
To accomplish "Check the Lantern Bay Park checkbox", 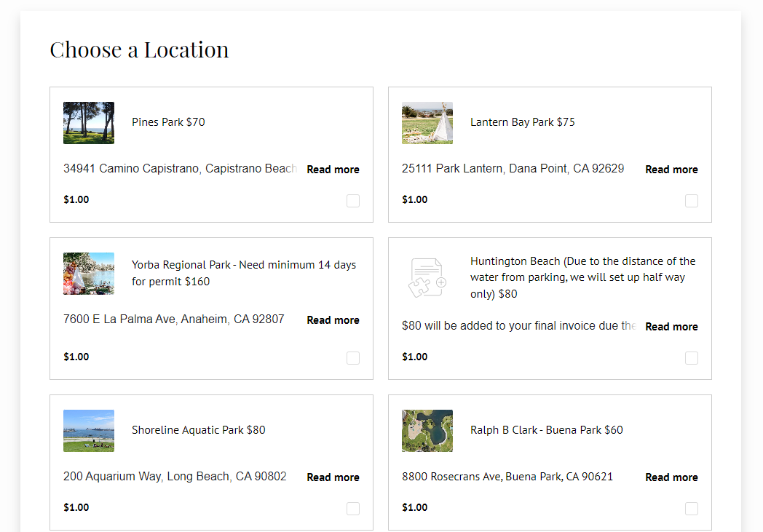I will pyautogui.click(x=692, y=201).
